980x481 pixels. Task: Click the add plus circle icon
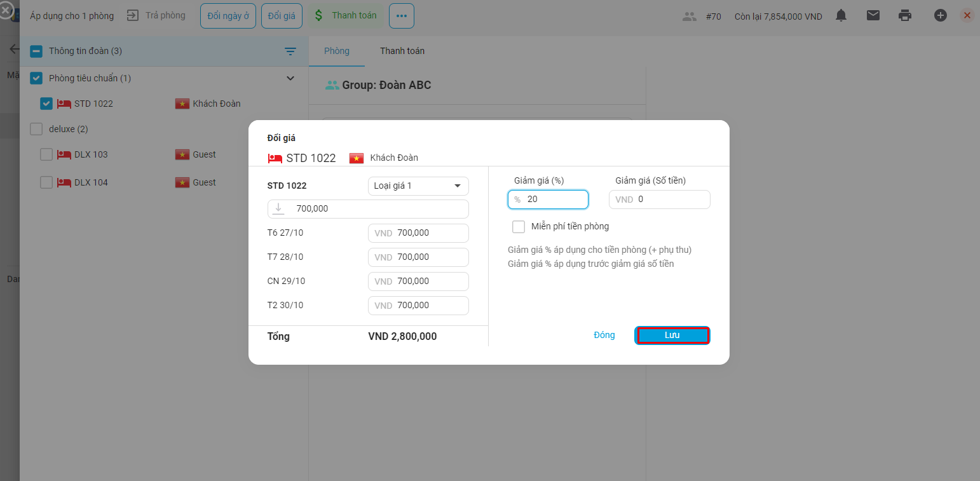tap(940, 16)
